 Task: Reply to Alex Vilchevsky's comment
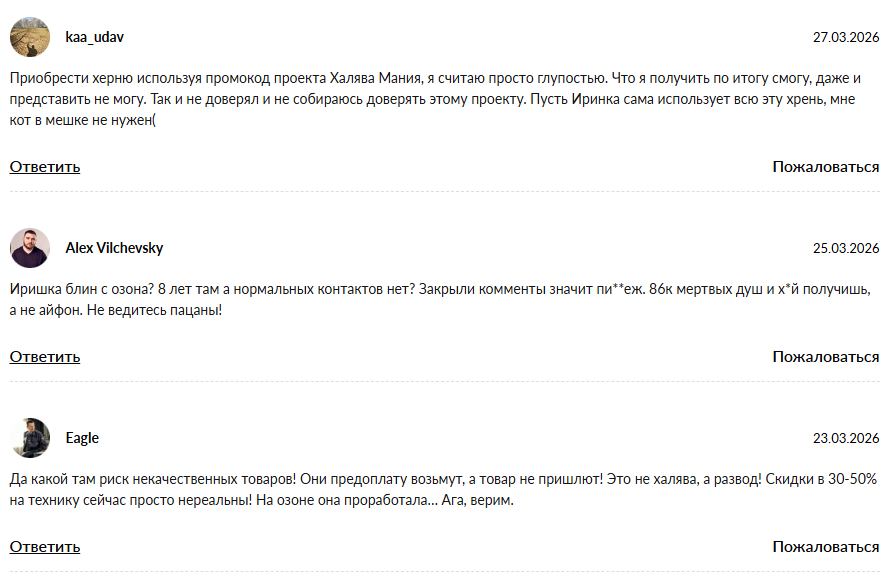tap(43, 356)
